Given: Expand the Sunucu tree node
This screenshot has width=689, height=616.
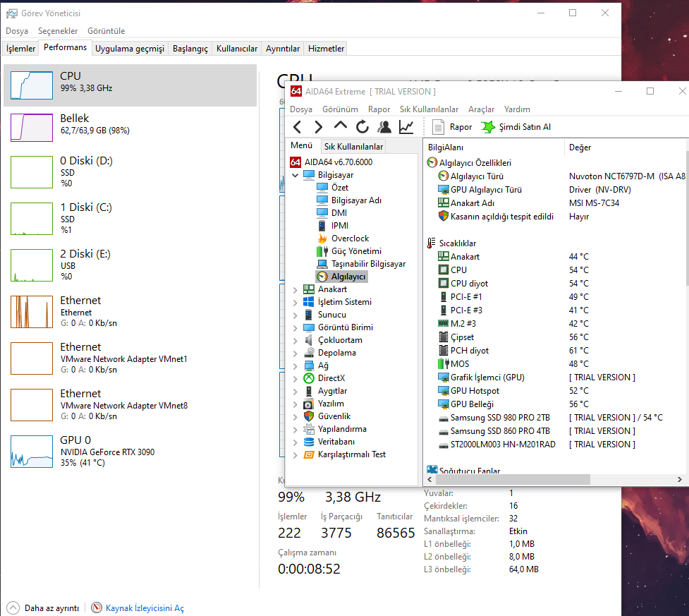Looking at the screenshot, I should tap(295, 315).
